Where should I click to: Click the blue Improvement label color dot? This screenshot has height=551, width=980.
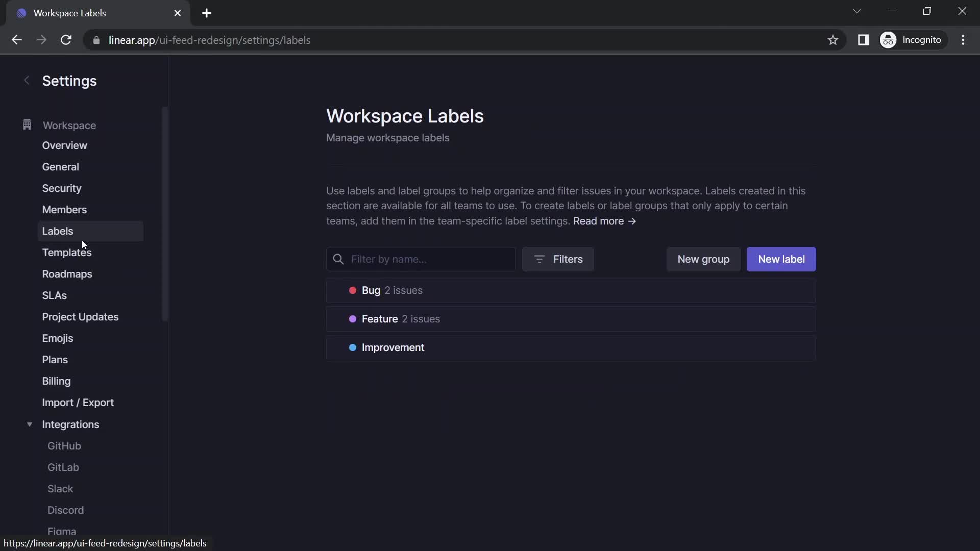(x=352, y=347)
